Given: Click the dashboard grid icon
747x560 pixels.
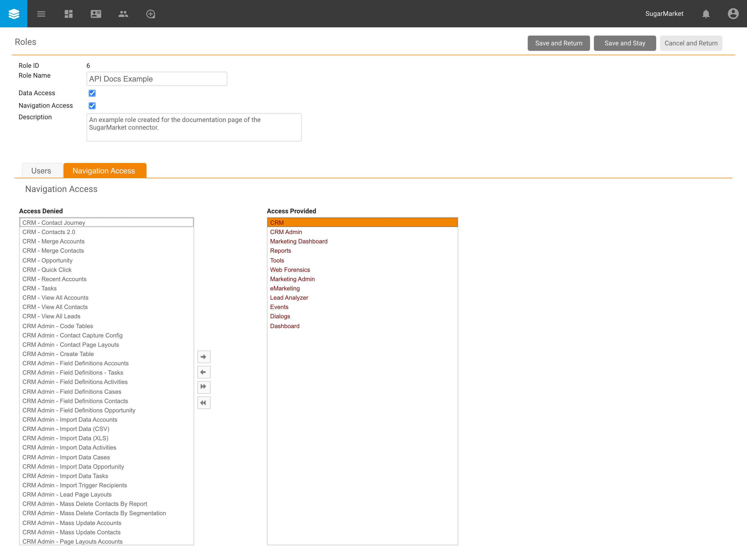Looking at the screenshot, I should [x=69, y=13].
